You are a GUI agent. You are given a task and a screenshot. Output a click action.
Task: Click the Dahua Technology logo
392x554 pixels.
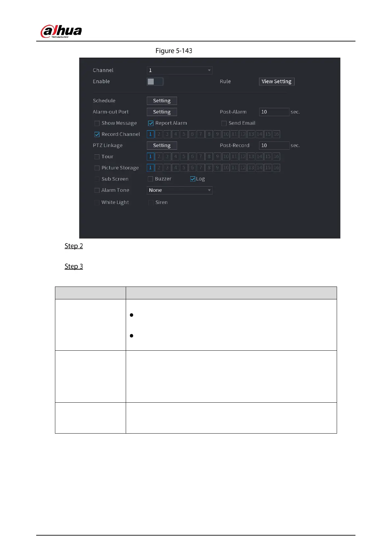(x=61, y=32)
